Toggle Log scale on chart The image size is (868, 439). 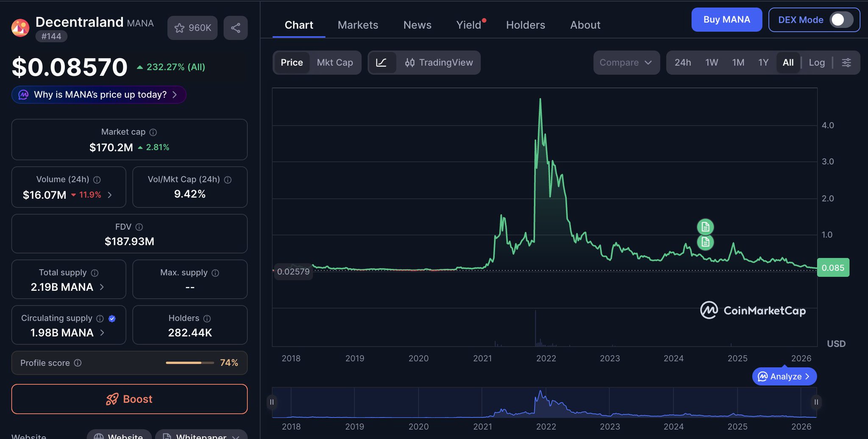817,63
